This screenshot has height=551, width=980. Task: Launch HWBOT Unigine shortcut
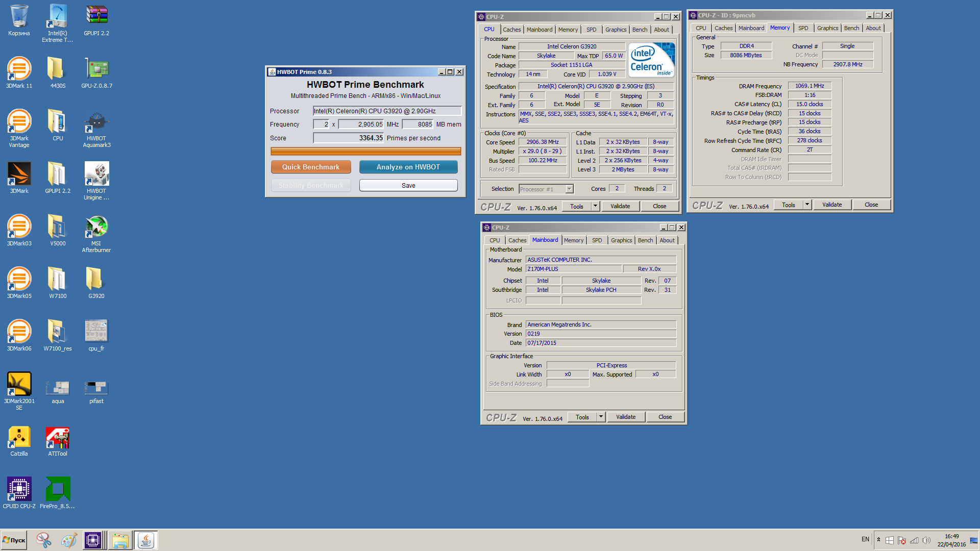(x=96, y=181)
